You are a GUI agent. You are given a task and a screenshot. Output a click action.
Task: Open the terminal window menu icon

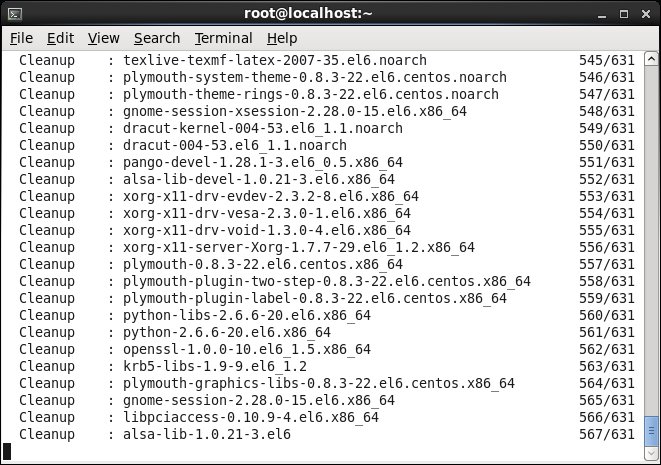14,13
